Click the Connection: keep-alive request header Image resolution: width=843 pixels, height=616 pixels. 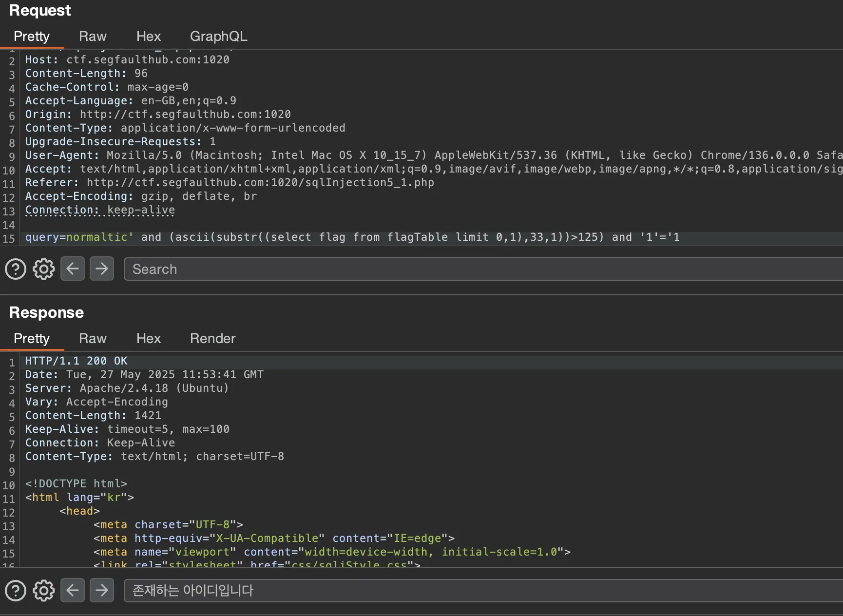click(100, 210)
